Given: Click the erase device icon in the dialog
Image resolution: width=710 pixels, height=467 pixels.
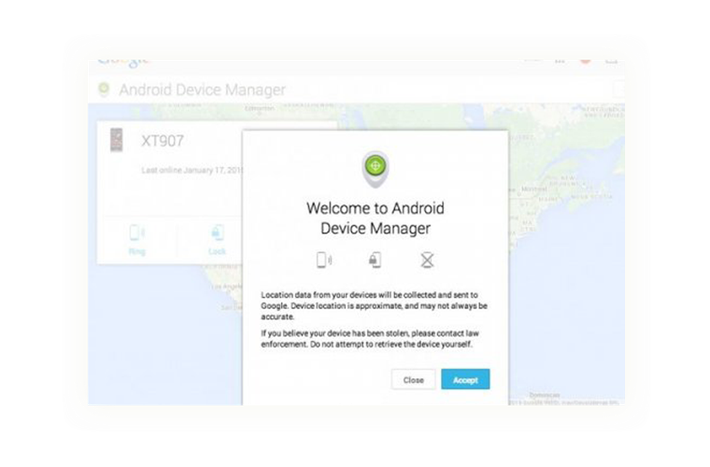Looking at the screenshot, I should click(x=427, y=260).
